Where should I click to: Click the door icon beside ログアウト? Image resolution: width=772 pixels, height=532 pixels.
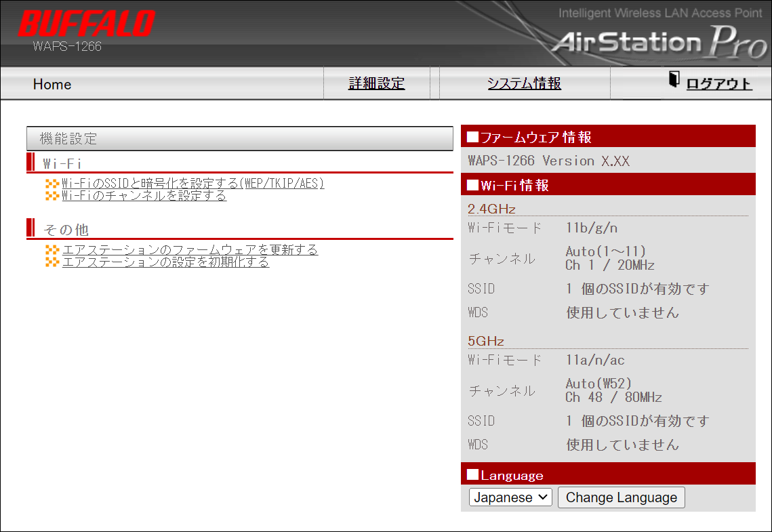click(674, 80)
